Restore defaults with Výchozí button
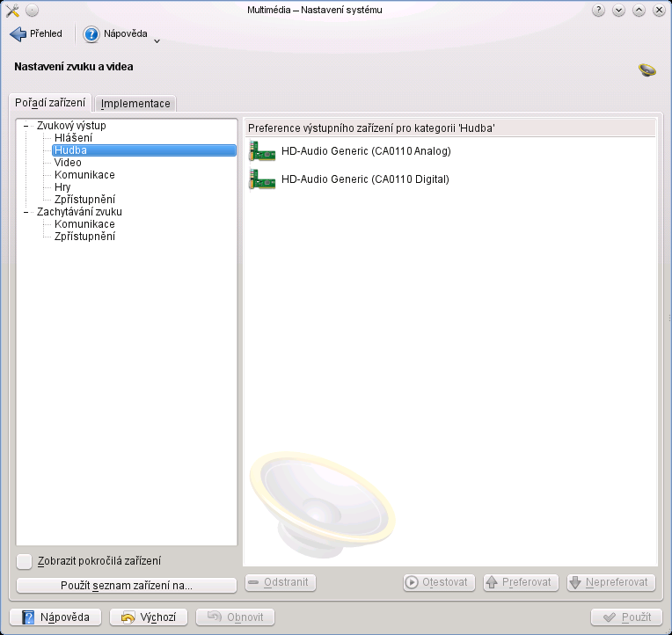Viewport: 672px width, 635px height. click(149, 617)
